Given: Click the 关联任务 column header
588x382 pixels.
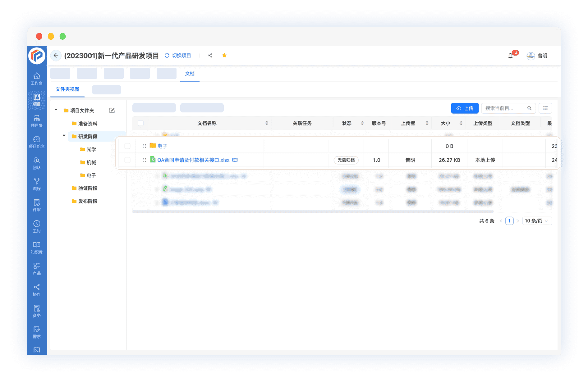Looking at the screenshot, I should point(302,123).
